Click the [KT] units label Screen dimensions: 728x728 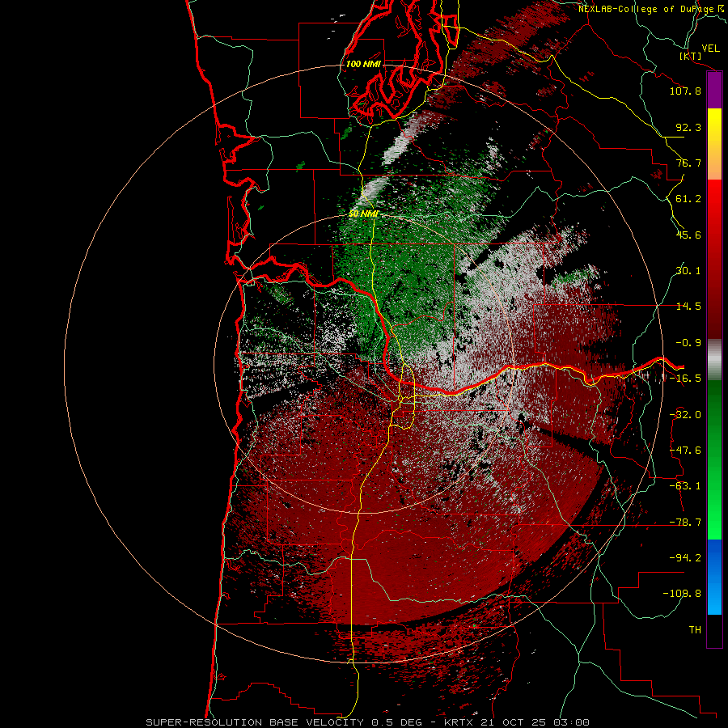pos(691,56)
